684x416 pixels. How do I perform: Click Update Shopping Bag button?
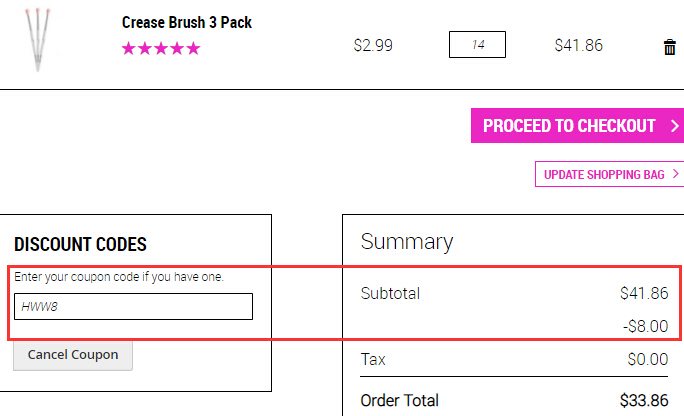coord(609,174)
